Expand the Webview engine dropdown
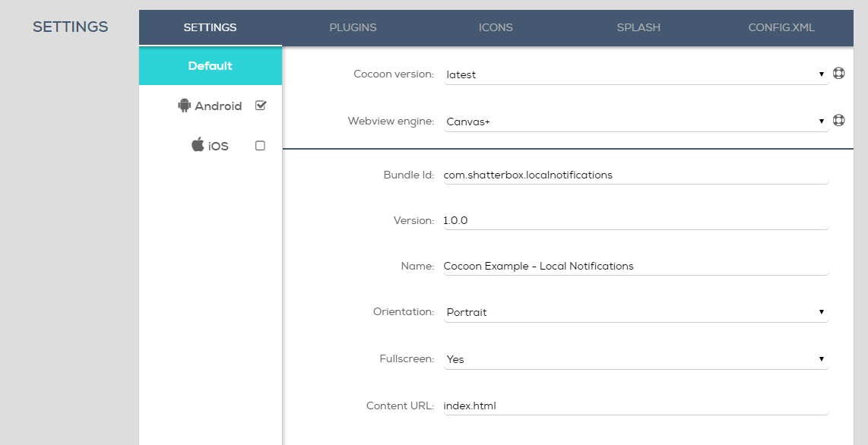This screenshot has width=868, height=445. (635, 122)
